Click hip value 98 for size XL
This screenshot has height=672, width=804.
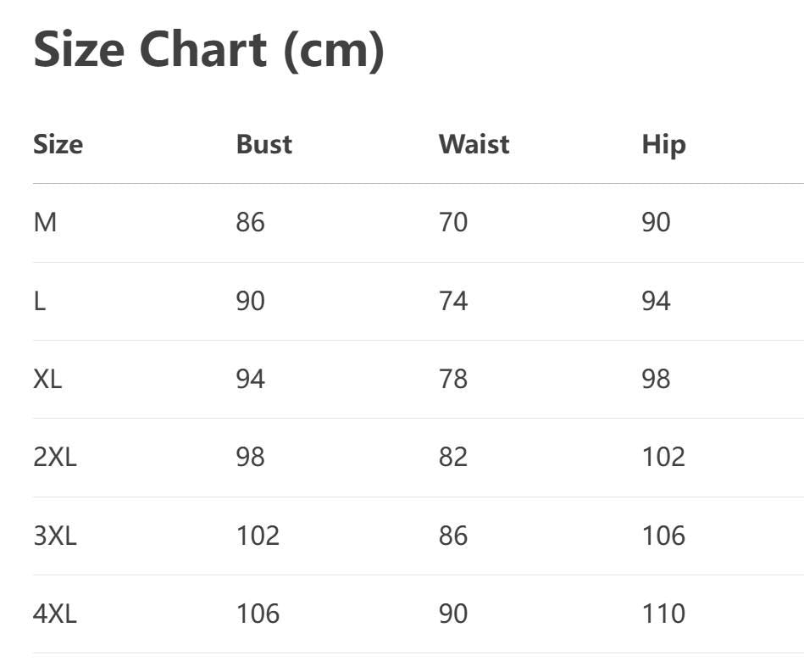tap(656, 379)
